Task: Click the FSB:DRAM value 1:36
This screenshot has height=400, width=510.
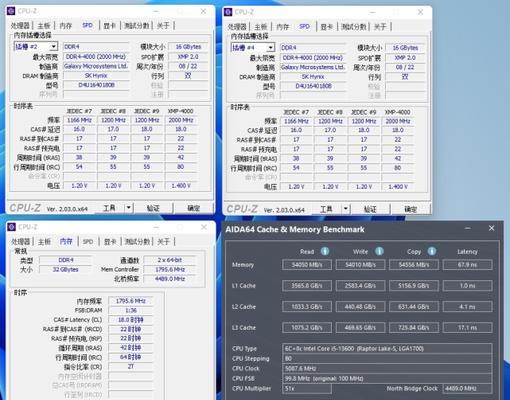Action: pos(130,310)
